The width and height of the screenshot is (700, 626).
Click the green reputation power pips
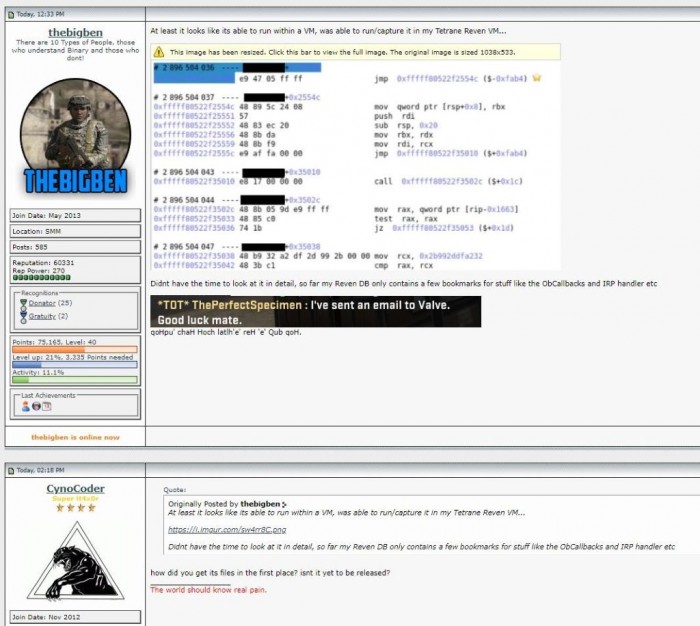(x=42, y=277)
